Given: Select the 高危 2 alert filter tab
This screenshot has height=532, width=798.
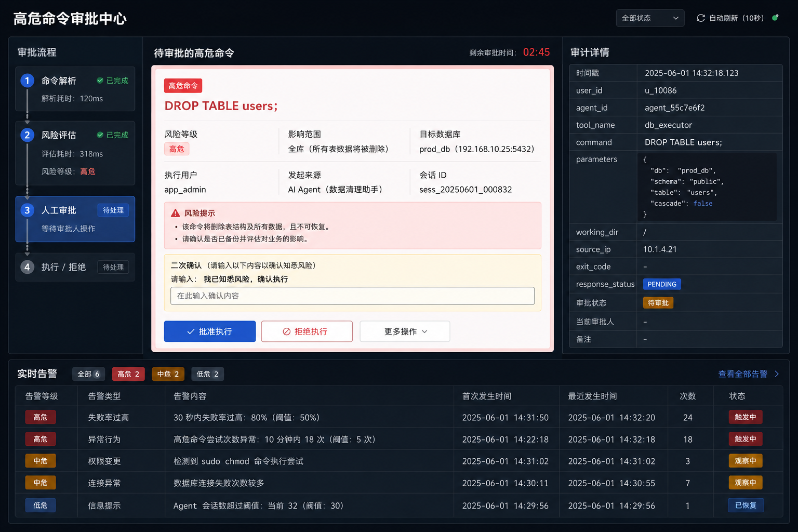Looking at the screenshot, I should click(x=128, y=374).
